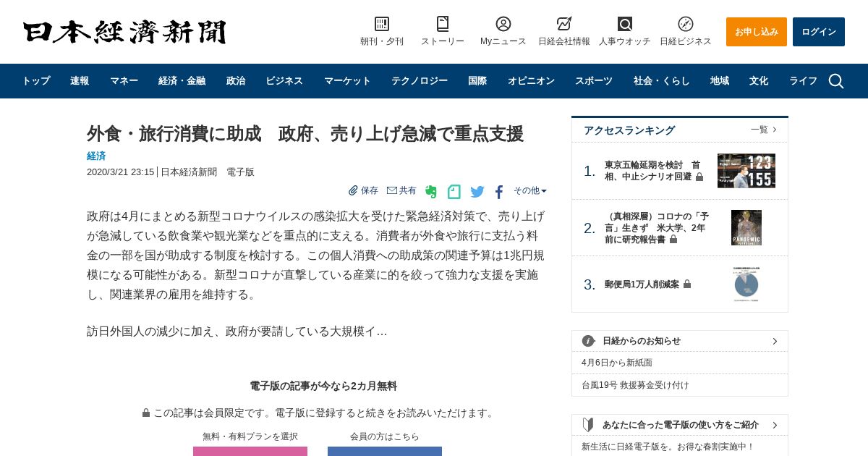Click the info icon beside 日経からのお知らせ
This screenshot has width=868, height=456.
point(589,341)
